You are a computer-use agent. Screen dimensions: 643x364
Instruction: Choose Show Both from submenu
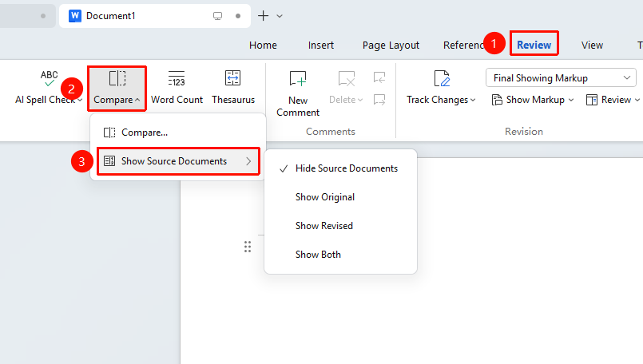click(340, 255)
